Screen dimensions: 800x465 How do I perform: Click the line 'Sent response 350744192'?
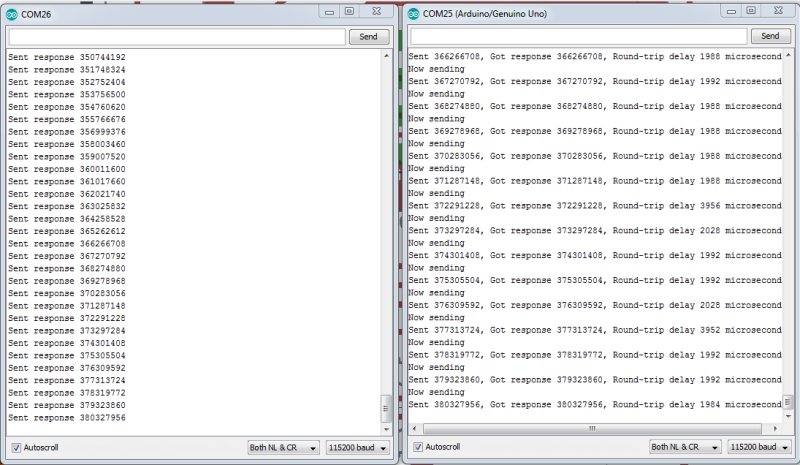[67, 57]
